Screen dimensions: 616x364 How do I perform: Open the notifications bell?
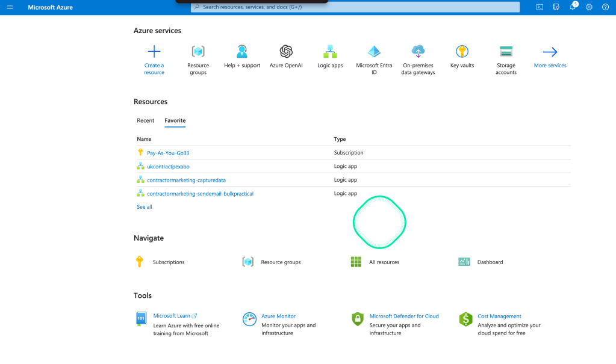point(573,7)
